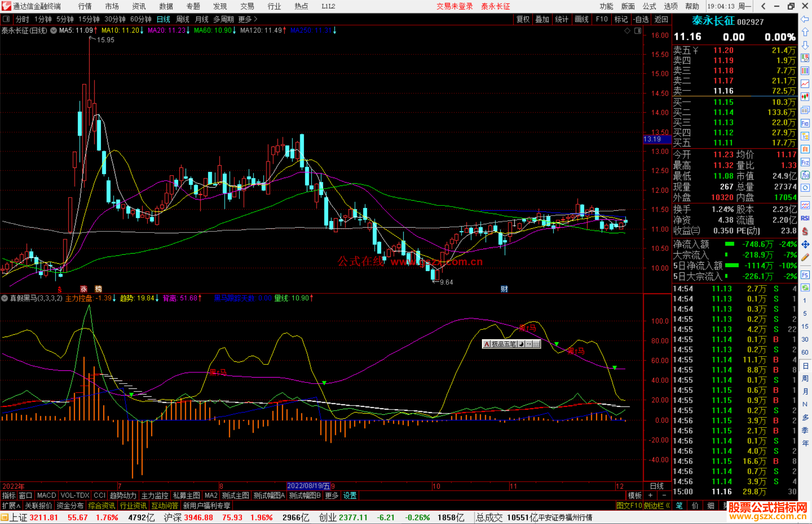
Task: Select the MACD indicator tab
Action: (47, 495)
